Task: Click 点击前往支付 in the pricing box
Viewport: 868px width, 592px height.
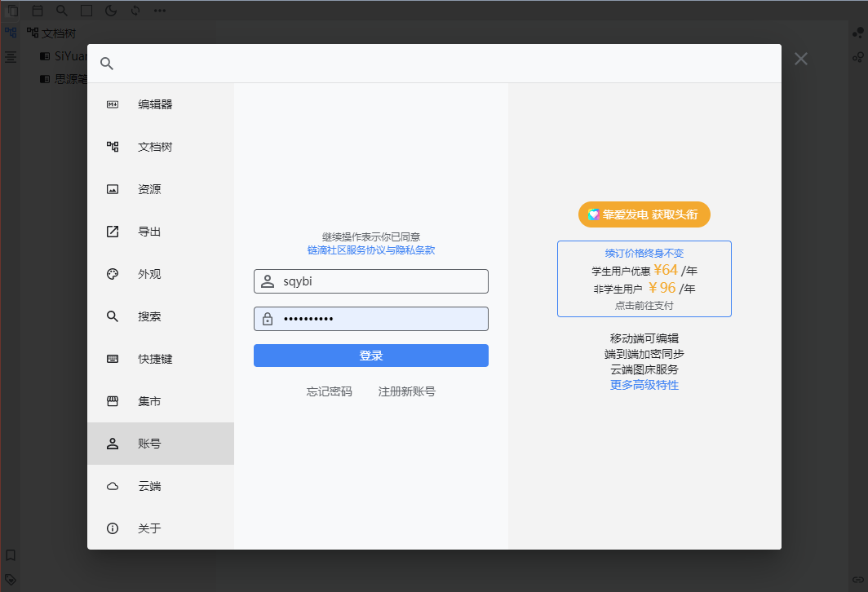Action: pos(644,306)
